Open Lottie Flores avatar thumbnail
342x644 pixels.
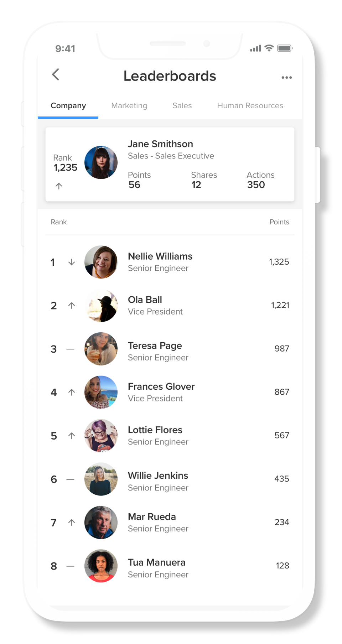click(101, 436)
